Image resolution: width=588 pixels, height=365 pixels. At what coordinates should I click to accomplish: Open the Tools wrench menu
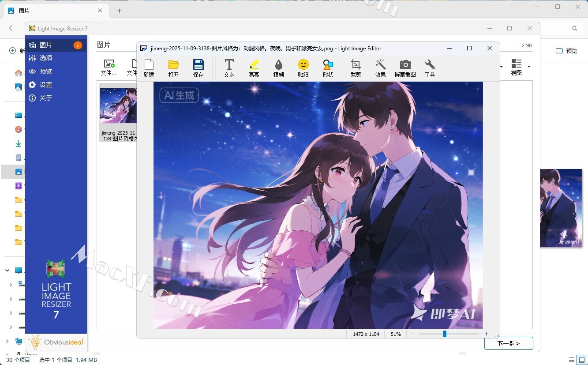[x=430, y=68]
